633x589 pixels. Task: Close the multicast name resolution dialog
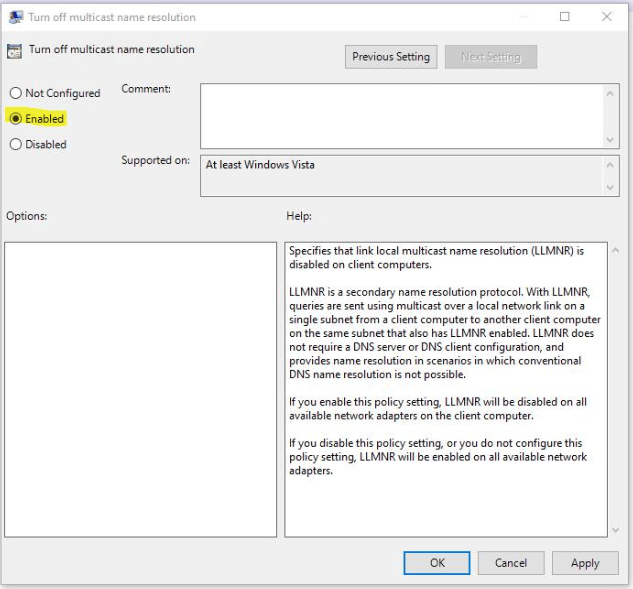606,17
